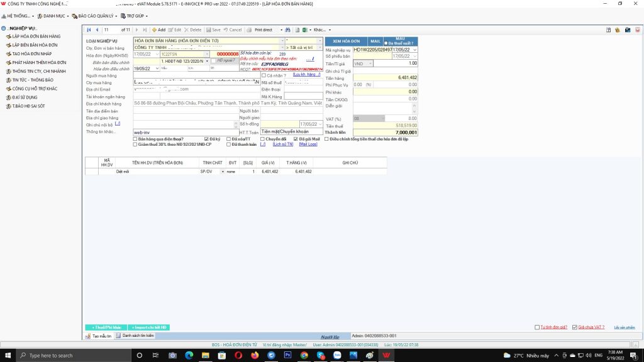Click the binoculars search icon
This screenshot has height=362, width=644.
287,30
